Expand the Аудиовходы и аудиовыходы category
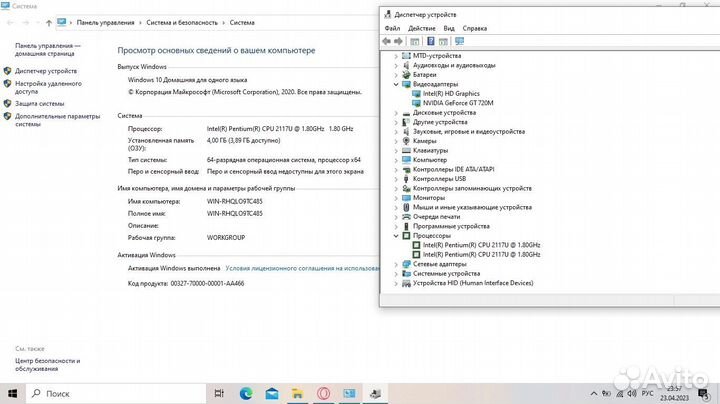 (396, 66)
